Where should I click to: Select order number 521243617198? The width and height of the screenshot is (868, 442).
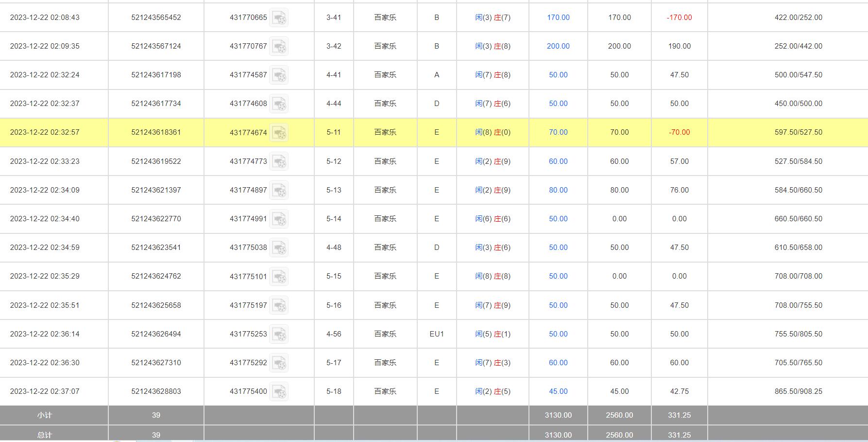coord(156,75)
